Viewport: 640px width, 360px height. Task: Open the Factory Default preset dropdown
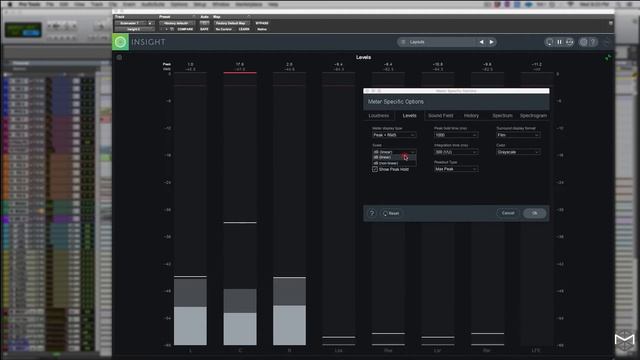(x=177, y=23)
